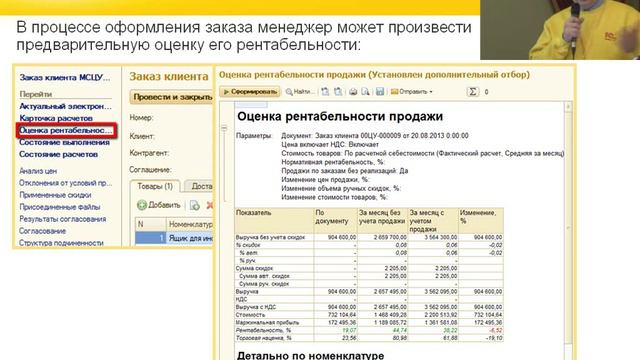Open the Найти search tool
Viewport: 640px width, 360px height.
tap(300, 92)
